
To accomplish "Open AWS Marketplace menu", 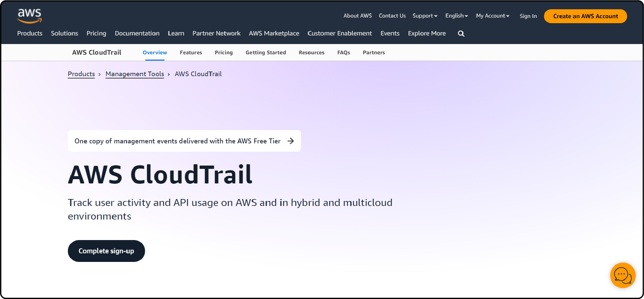I will pos(274,33).
